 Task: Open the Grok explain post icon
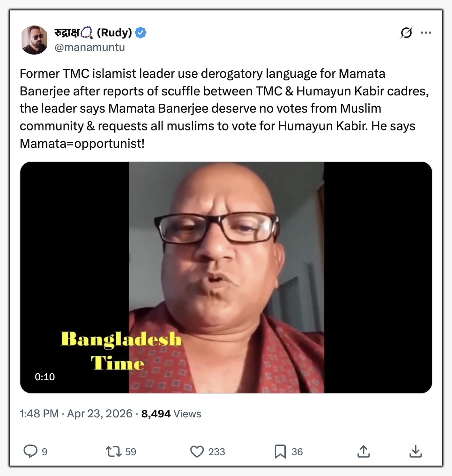[x=406, y=33]
